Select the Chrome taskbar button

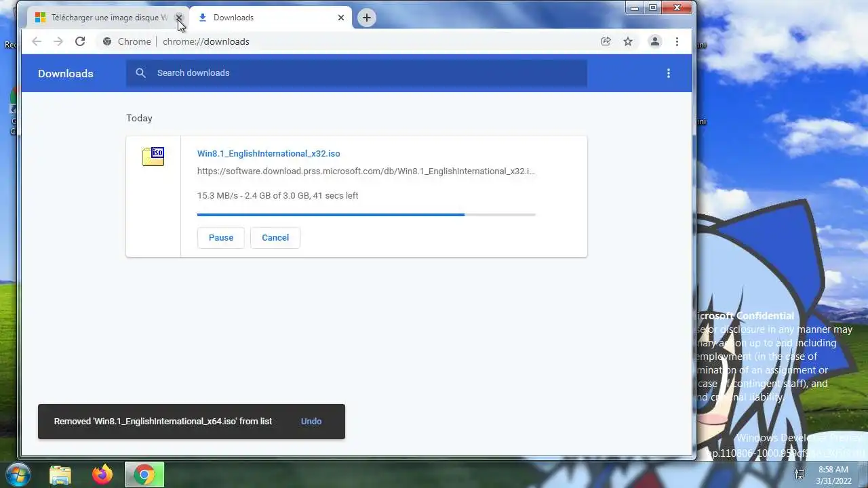tap(144, 475)
